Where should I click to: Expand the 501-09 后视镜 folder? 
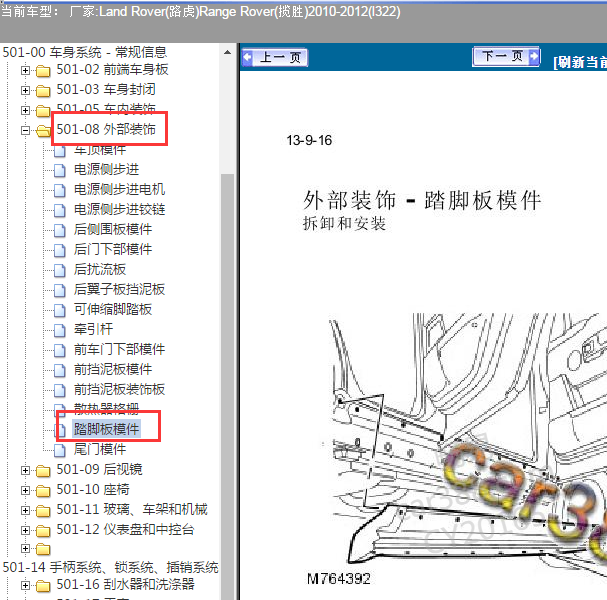click(25, 470)
